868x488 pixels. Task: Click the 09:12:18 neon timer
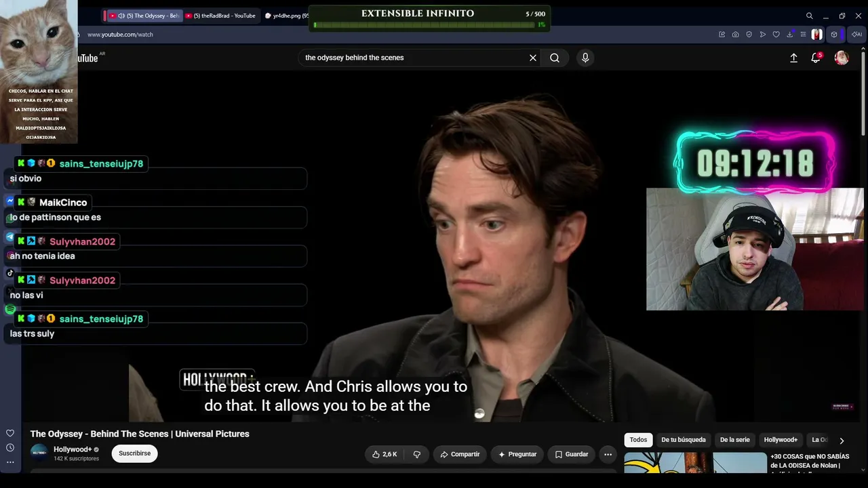coord(755,163)
